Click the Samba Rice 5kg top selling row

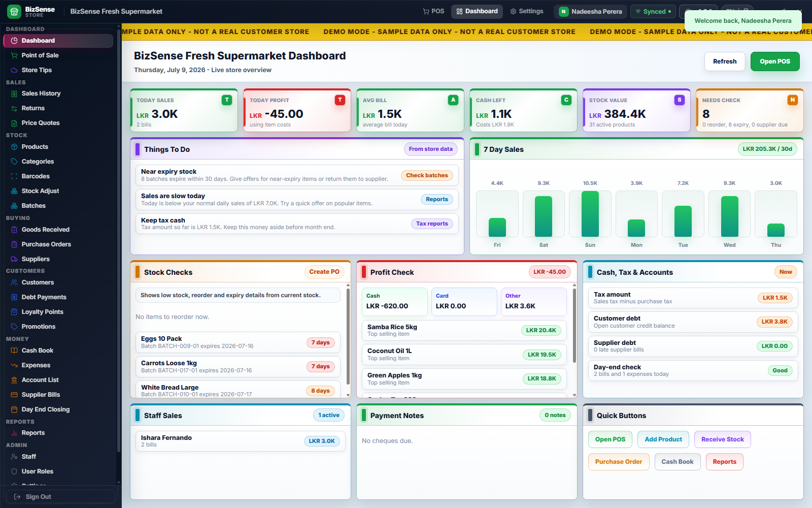point(464,330)
